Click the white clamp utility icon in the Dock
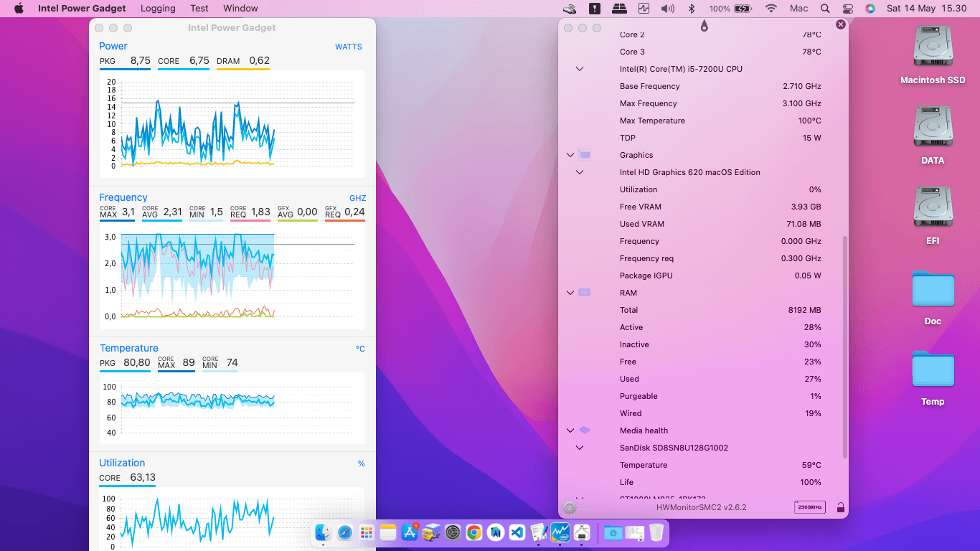Screen dimensions: 980x551 coord(582,532)
